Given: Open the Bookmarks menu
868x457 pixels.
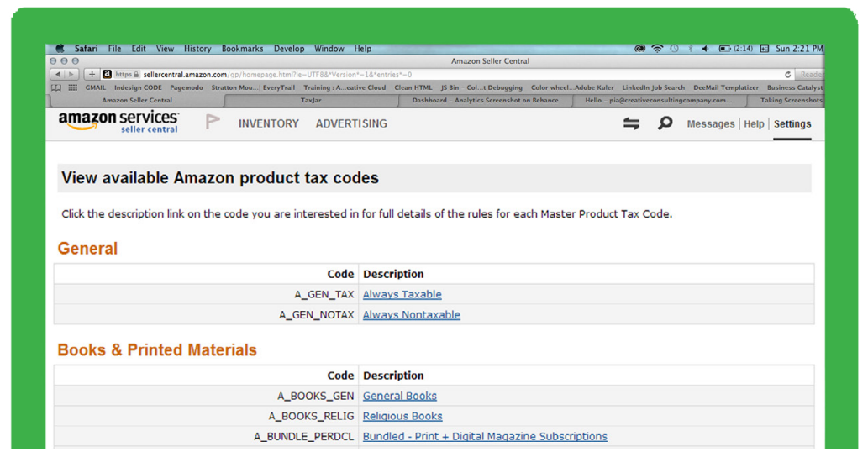Looking at the screenshot, I should (x=243, y=49).
